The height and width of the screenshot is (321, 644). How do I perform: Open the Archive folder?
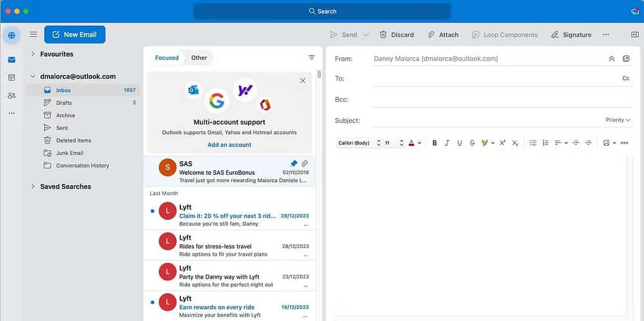point(83,115)
